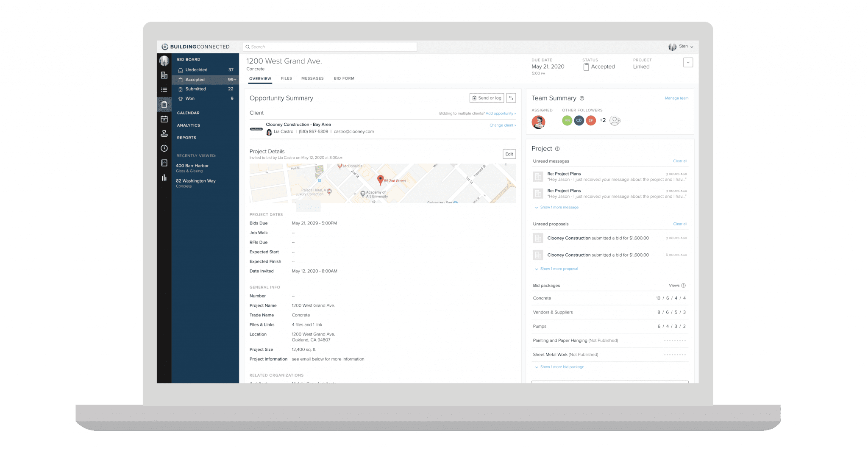Screen dimensions: 868x452
Task: Select the Pumps bid package row
Action: pos(610,327)
